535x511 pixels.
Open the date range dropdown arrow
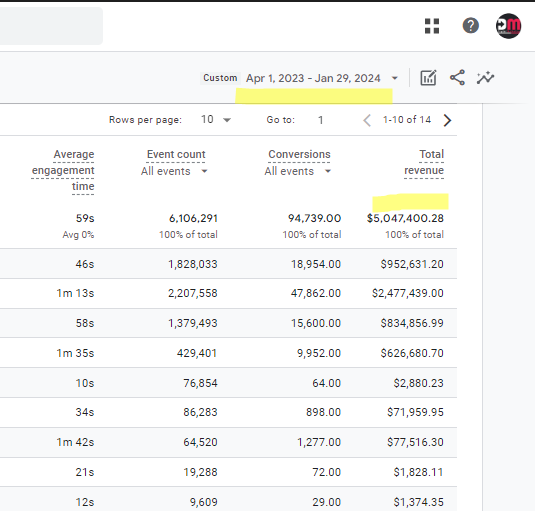pos(395,78)
